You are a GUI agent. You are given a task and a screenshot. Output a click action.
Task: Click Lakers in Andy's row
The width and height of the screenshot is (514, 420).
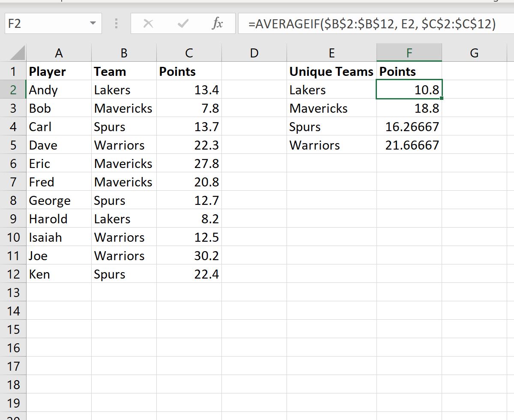pos(124,90)
